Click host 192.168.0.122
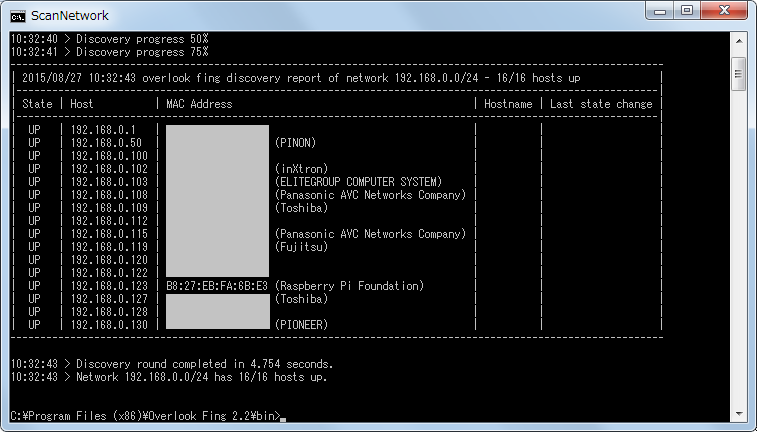This screenshot has width=757, height=432. click(109, 273)
